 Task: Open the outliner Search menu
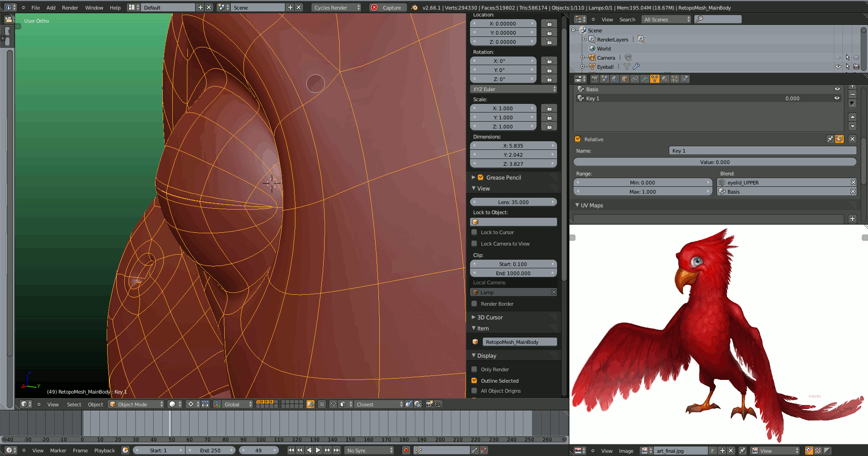(627, 19)
